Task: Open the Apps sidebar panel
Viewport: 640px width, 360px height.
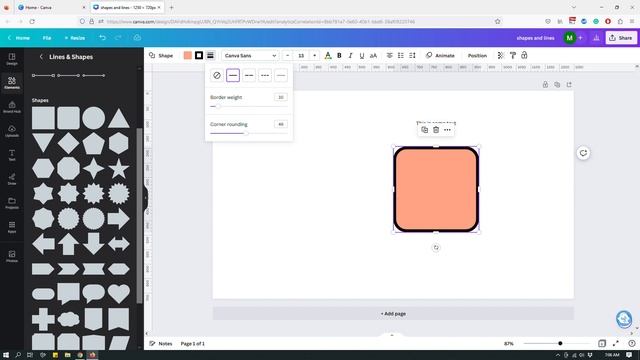Action: pos(12,227)
